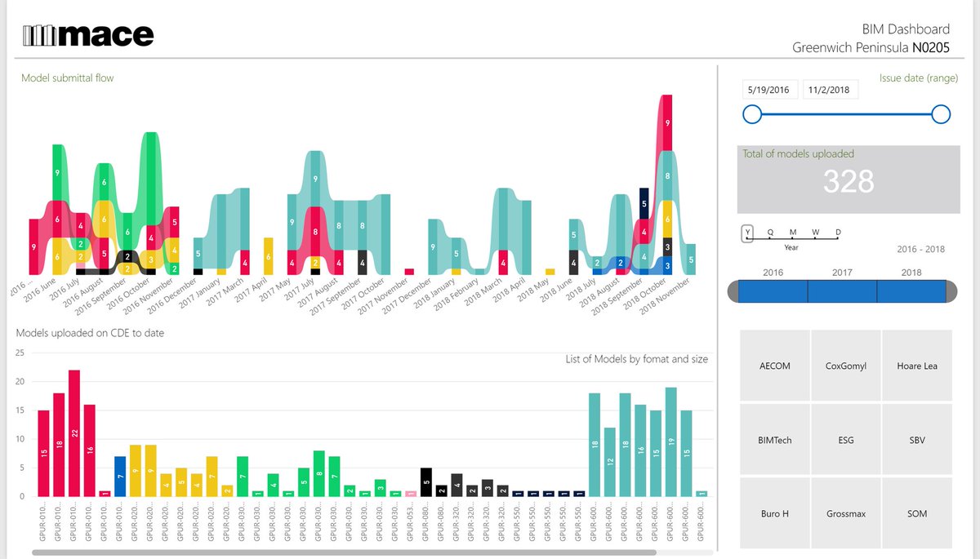Click the 'Models uploaded on CDE to date' title
980x559 pixels.
pos(90,333)
